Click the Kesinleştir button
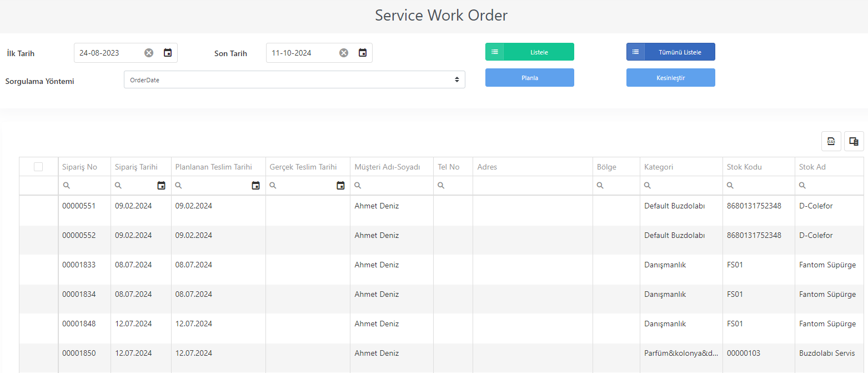 (x=671, y=78)
